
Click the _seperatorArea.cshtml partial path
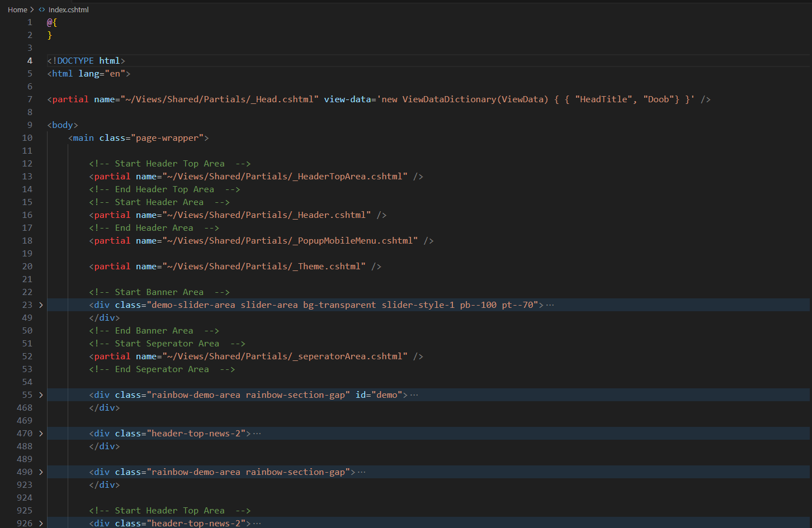tap(285, 356)
